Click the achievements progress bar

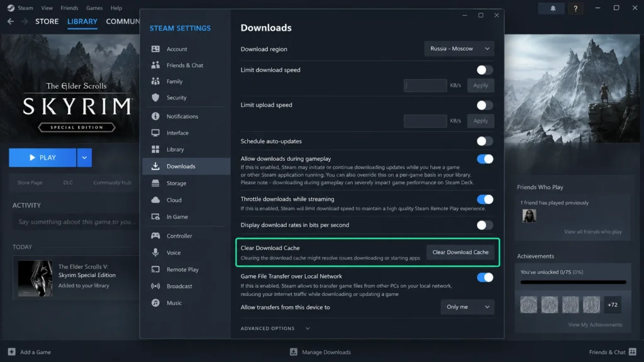click(574, 282)
